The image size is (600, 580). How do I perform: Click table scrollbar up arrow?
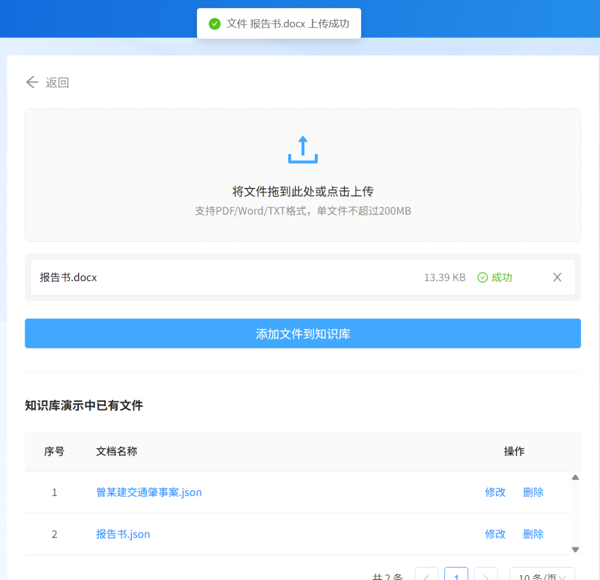point(575,477)
